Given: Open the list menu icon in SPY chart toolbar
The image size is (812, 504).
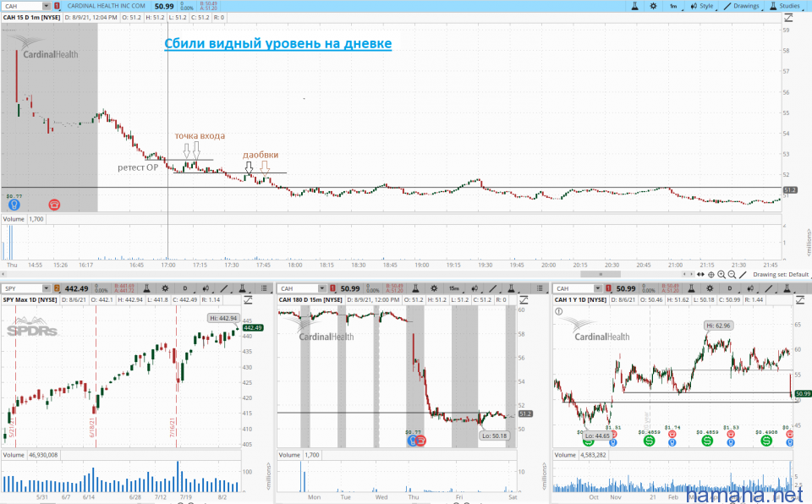Looking at the screenshot, I should (264, 288).
